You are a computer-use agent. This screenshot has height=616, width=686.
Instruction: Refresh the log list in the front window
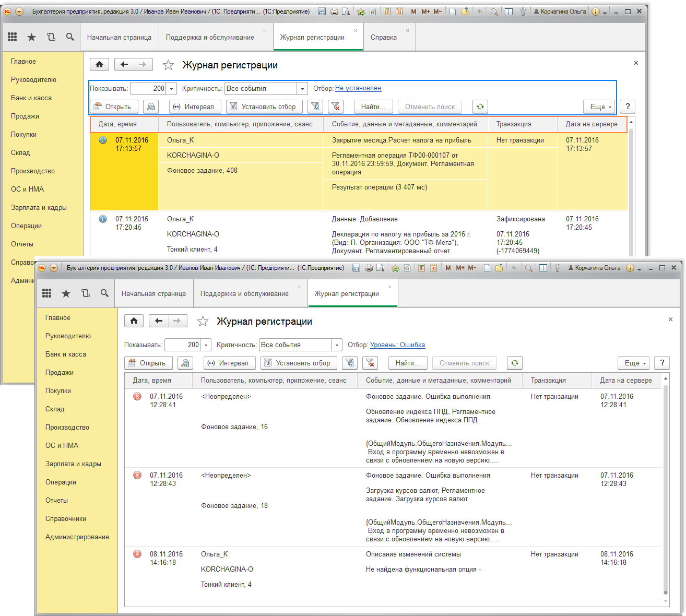[x=515, y=363]
